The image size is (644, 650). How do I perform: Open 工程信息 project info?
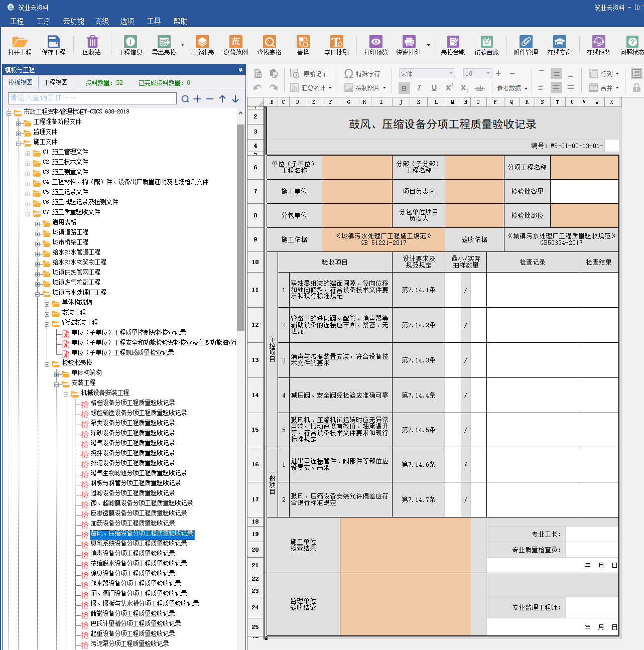[x=130, y=45]
